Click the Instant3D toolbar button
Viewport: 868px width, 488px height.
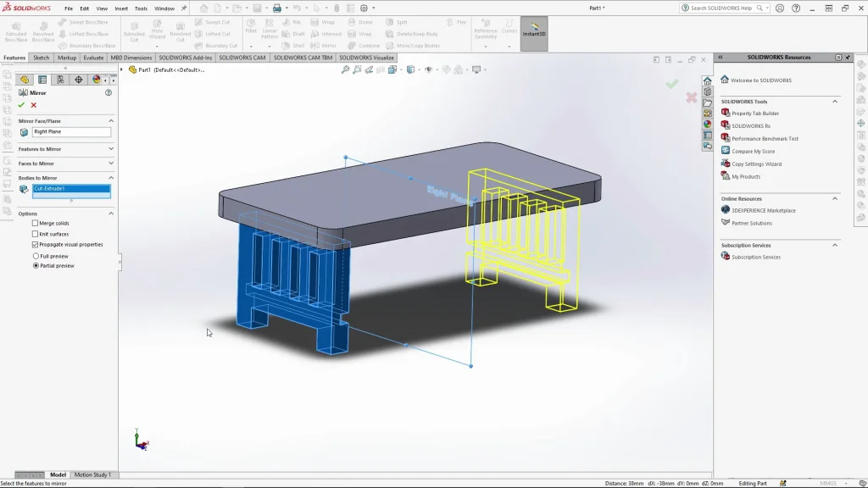534,33
